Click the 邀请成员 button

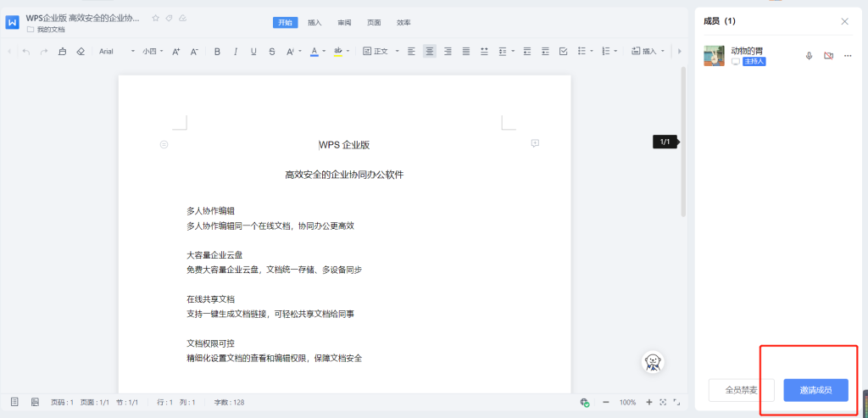click(x=816, y=390)
